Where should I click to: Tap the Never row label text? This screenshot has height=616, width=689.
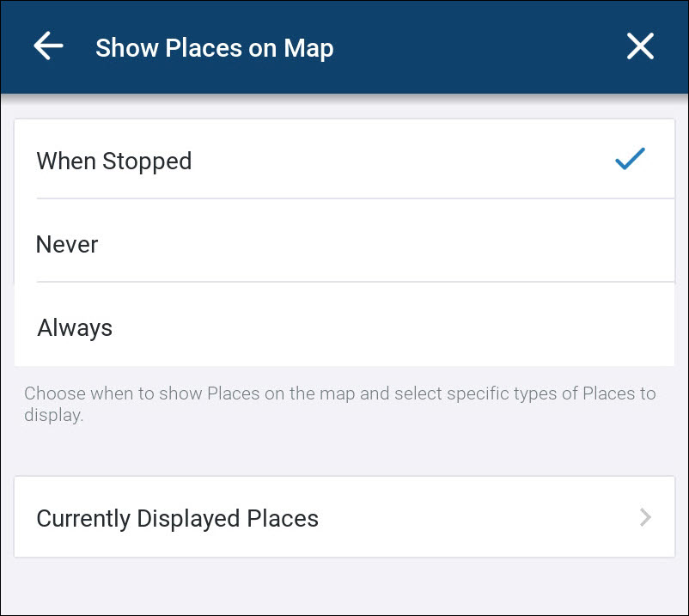67,244
